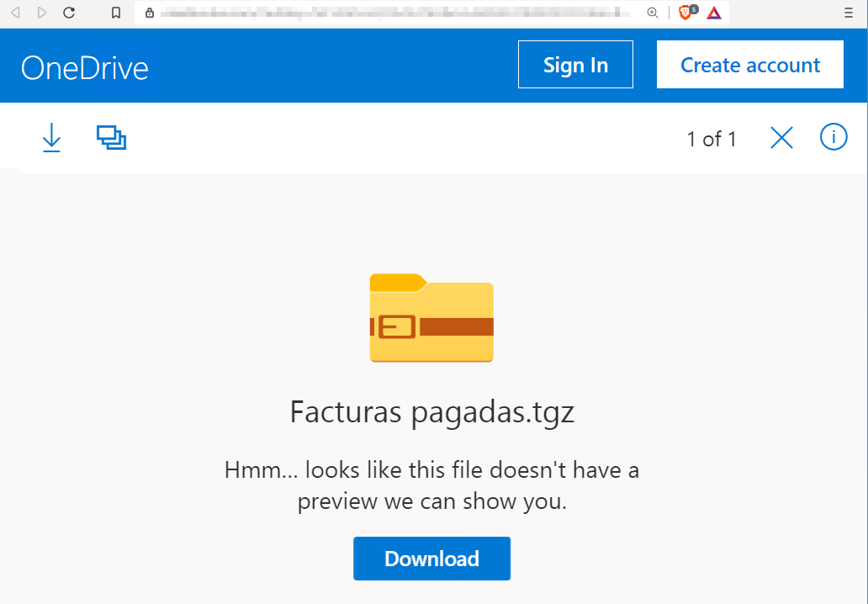Click the browser forward arrow
This screenshot has height=604, width=868.
42,13
